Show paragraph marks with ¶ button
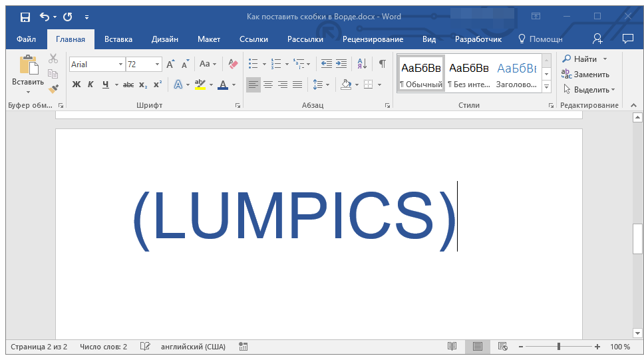The image size is (644, 360). (x=383, y=64)
